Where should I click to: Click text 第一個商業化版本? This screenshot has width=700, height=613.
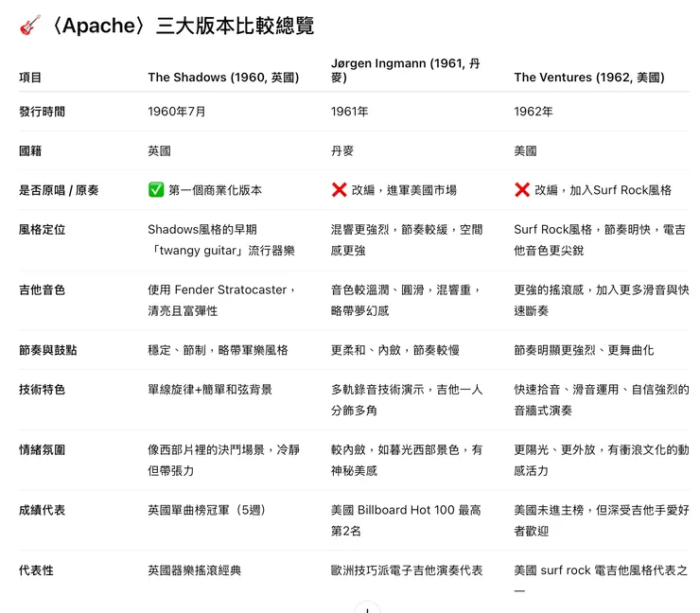[x=215, y=190]
